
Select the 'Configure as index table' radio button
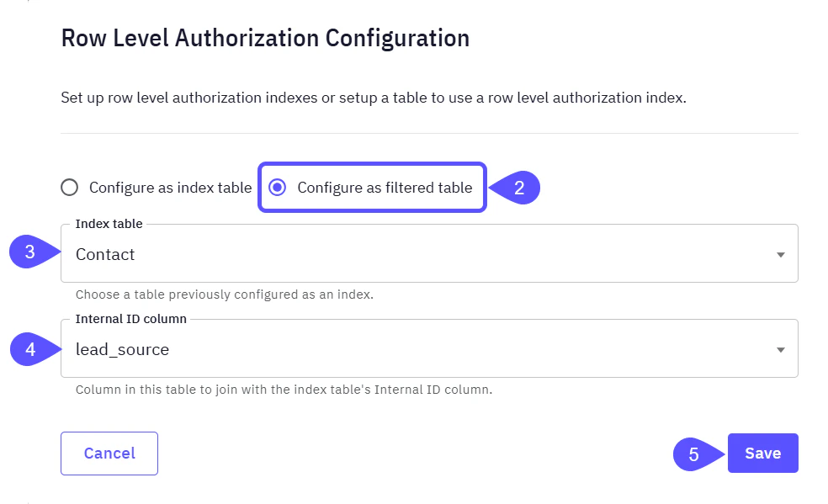coord(69,188)
